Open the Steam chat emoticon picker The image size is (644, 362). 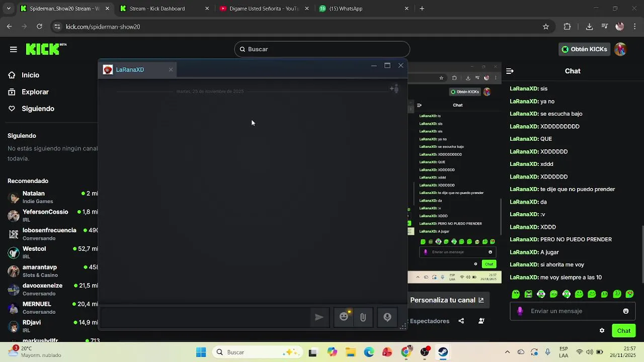click(x=344, y=317)
